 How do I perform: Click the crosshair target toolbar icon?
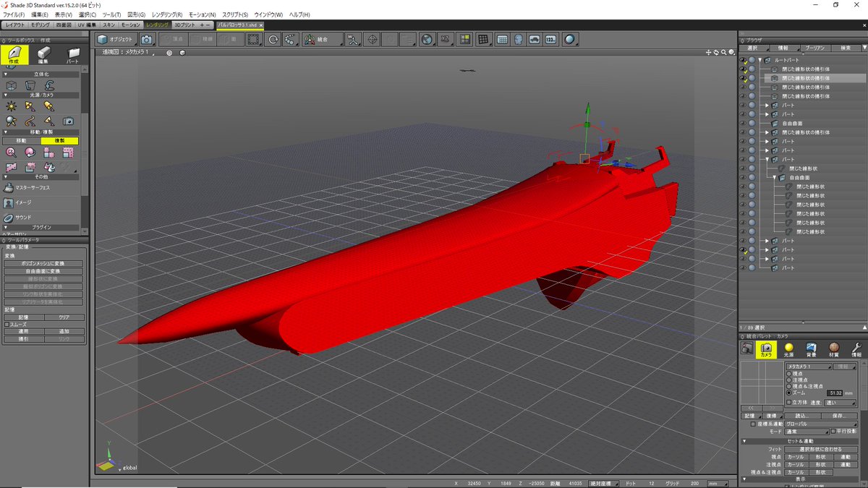373,39
